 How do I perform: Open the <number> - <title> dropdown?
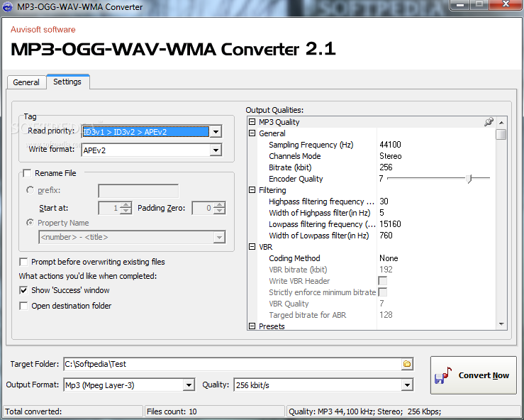pos(219,238)
